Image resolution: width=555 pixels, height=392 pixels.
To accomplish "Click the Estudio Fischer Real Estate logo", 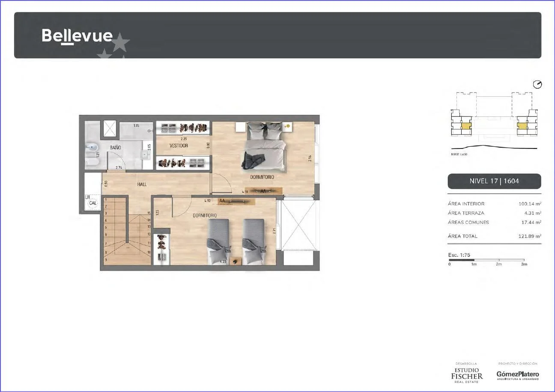I will coord(466,374).
